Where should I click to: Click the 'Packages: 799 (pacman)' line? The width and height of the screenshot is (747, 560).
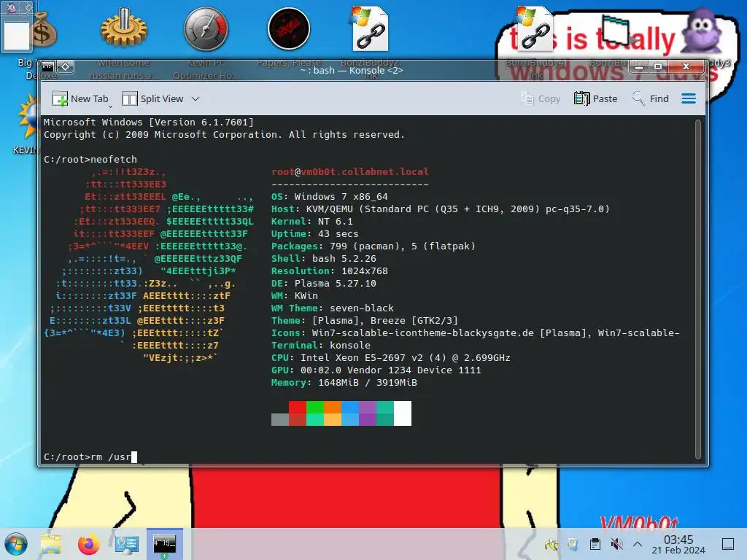[x=373, y=246]
